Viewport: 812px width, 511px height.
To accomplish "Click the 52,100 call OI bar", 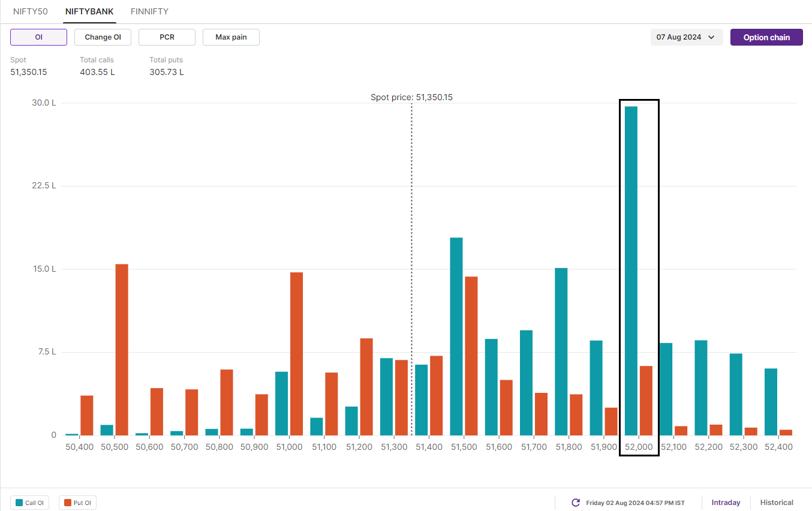I will [666, 389].
